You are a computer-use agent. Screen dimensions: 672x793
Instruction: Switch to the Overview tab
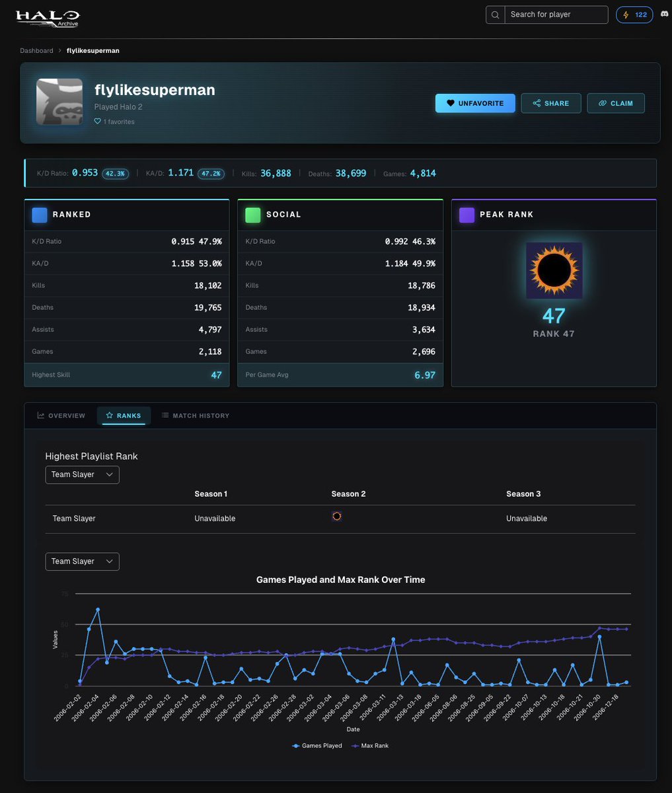(61, 416)
